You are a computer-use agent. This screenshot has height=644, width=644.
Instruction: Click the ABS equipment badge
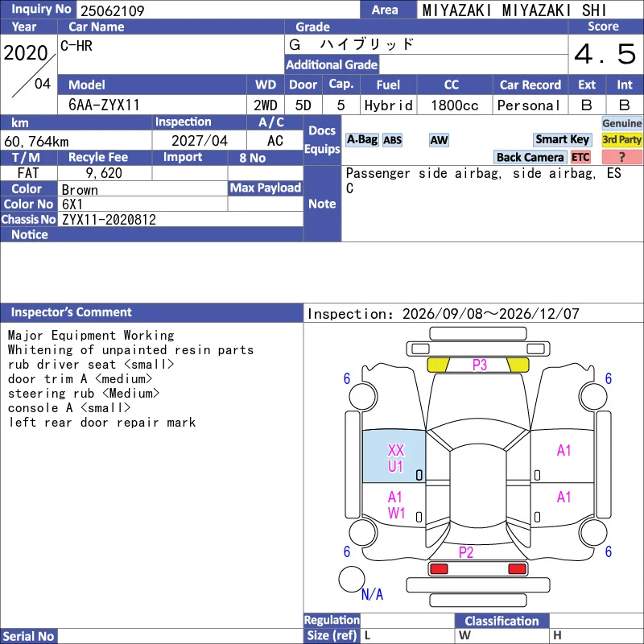coord(392,140)
